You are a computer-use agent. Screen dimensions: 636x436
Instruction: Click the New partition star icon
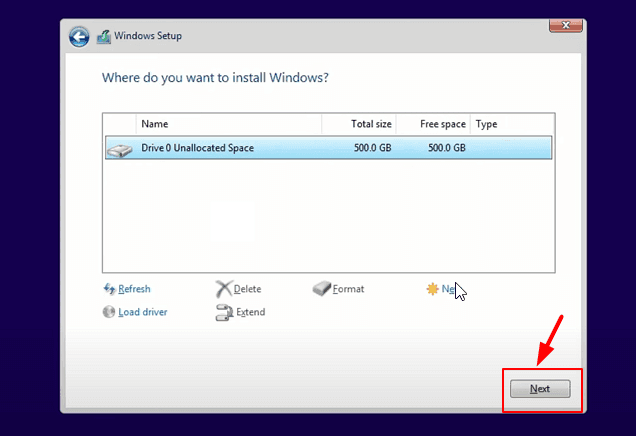tap(432, 289)
